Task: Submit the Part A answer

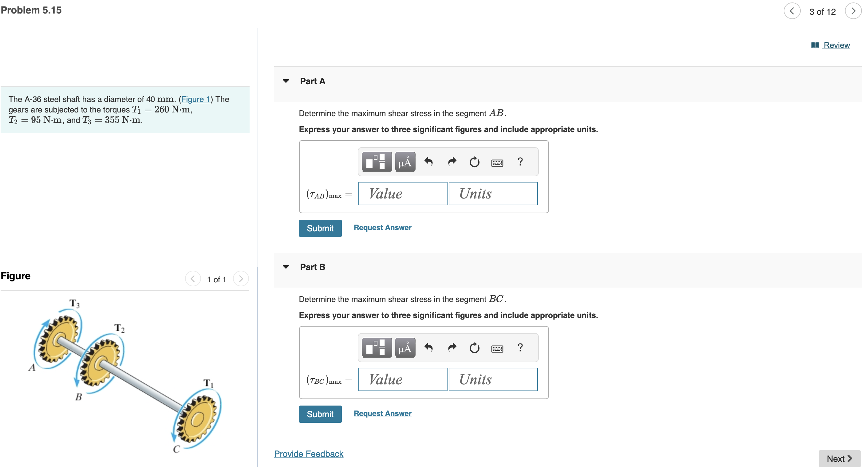Action: tap(320, 228)
